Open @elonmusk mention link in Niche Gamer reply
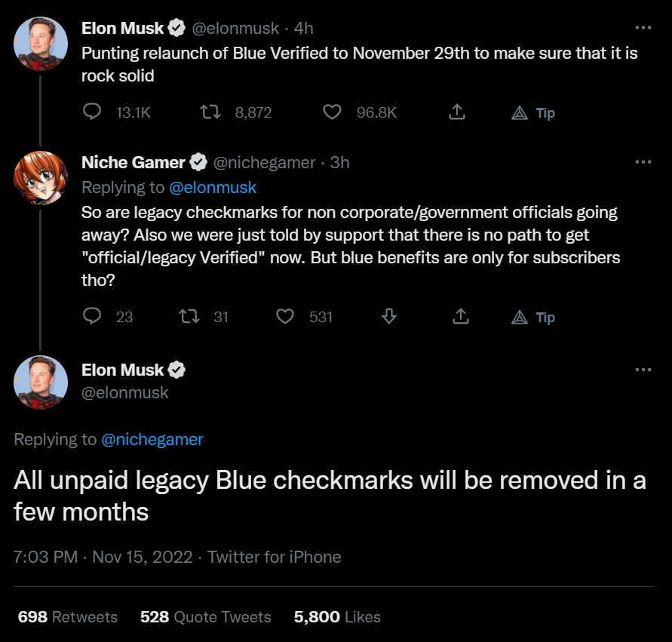The width and height of the screenshot is (672, 642). coord(213,187)
